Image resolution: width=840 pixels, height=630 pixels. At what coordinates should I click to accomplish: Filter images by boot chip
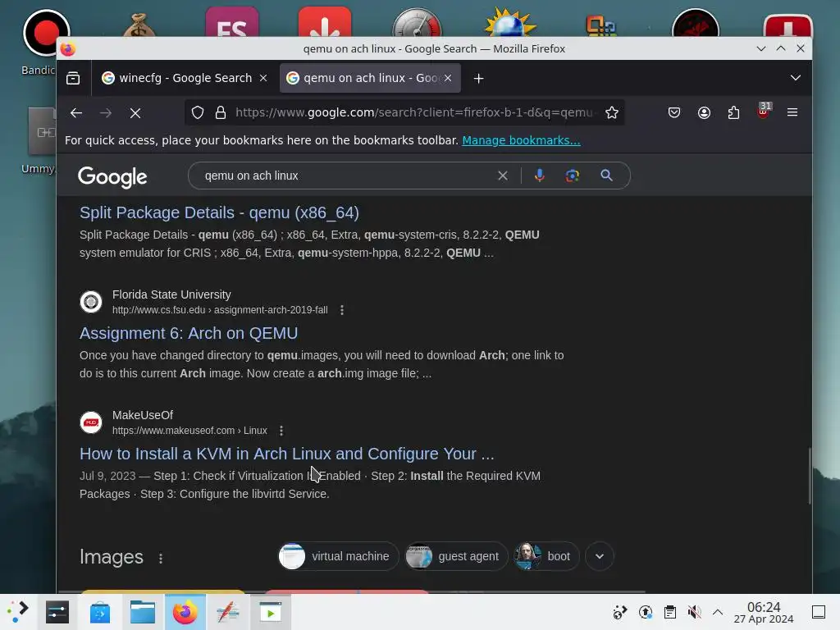546,557
